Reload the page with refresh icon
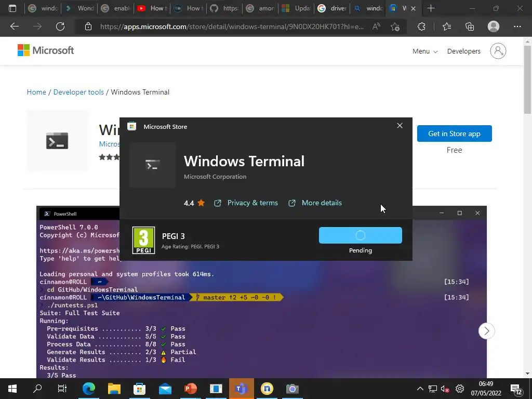This screenshot has height=399, width=532. point(60,26)
